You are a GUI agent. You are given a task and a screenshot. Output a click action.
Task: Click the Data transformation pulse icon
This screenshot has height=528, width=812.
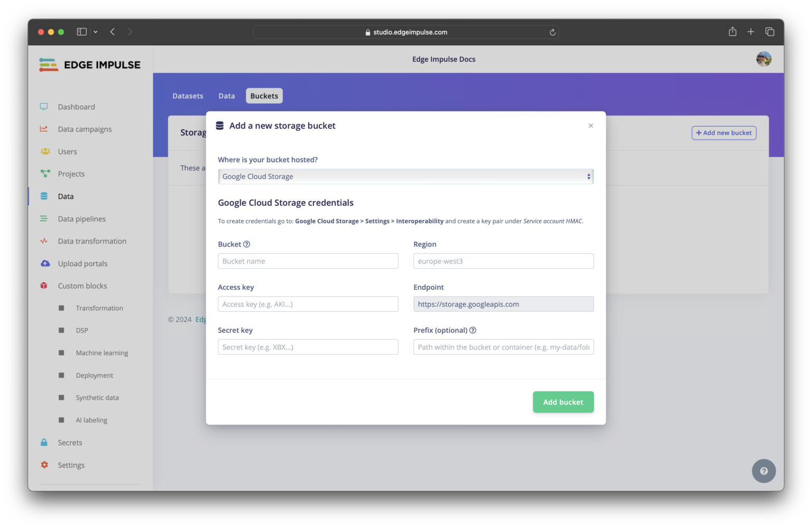(44, 241)
